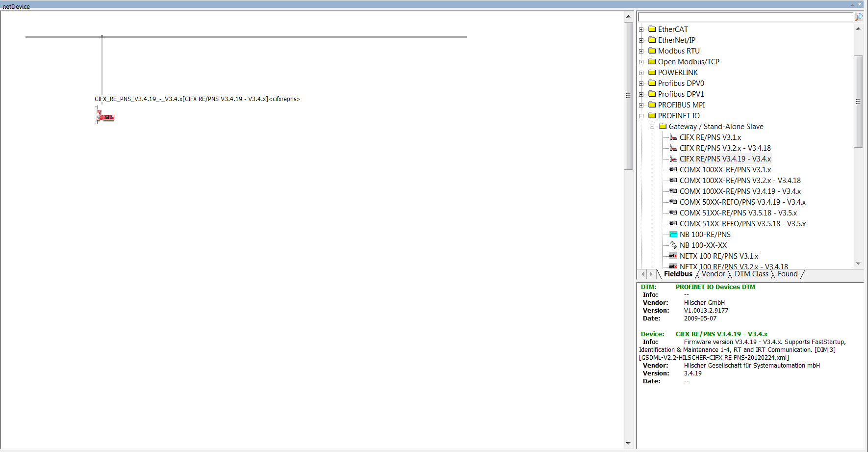Image resolution: width=868 pixels, height=452 pixels.
Task: Click the Modbus RTU folder icon
Action: 652,51
